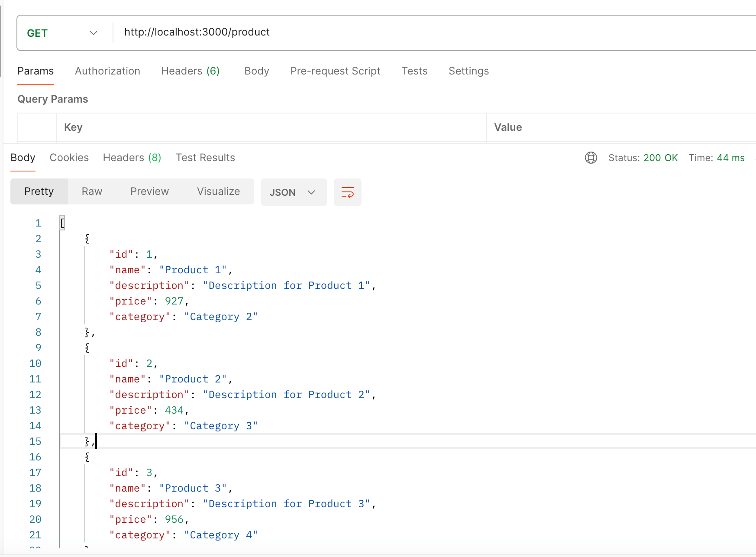756x557 pixels.
Task: Click the line-wrap formatting icon beside JSON
Action: 347,192
